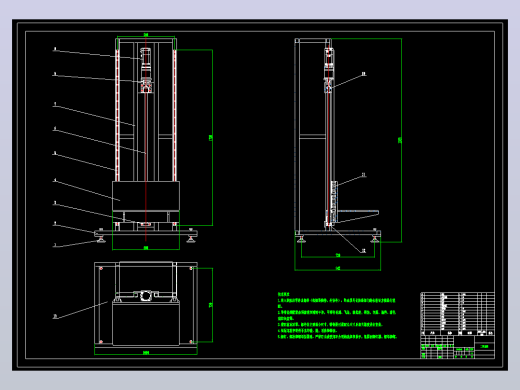520x390 pixels.
Task: Click the width dimension below the top plan view
Action: [146, 353]
